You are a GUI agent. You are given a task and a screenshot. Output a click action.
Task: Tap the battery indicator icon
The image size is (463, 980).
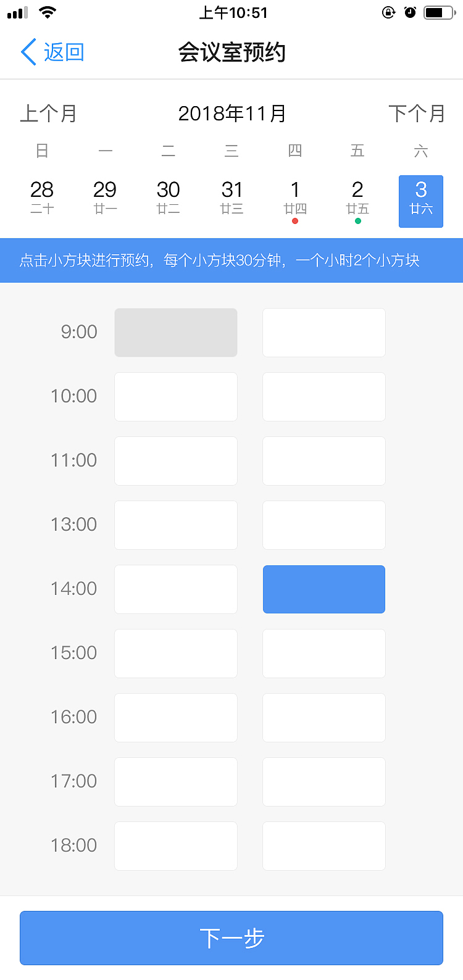(x=439, y=12)
